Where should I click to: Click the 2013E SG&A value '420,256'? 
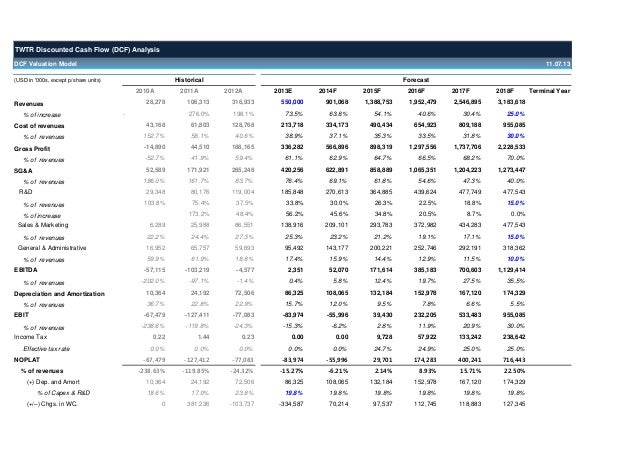tap(292, 170)
